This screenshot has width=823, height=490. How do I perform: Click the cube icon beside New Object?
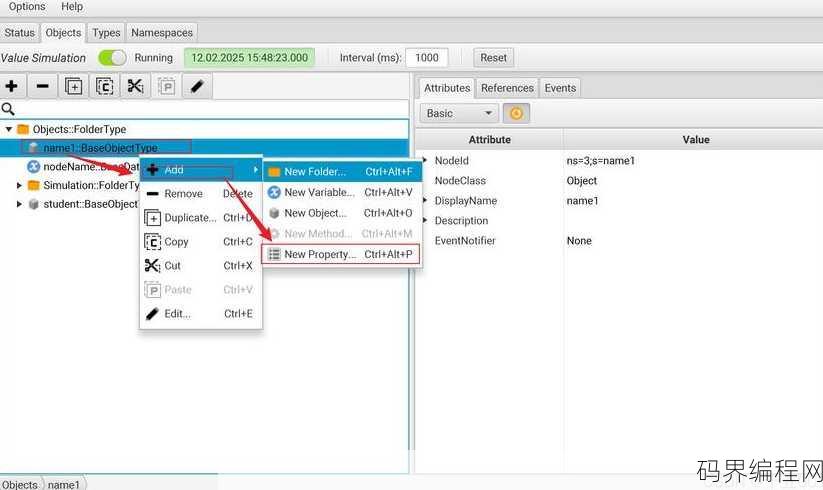274,213
